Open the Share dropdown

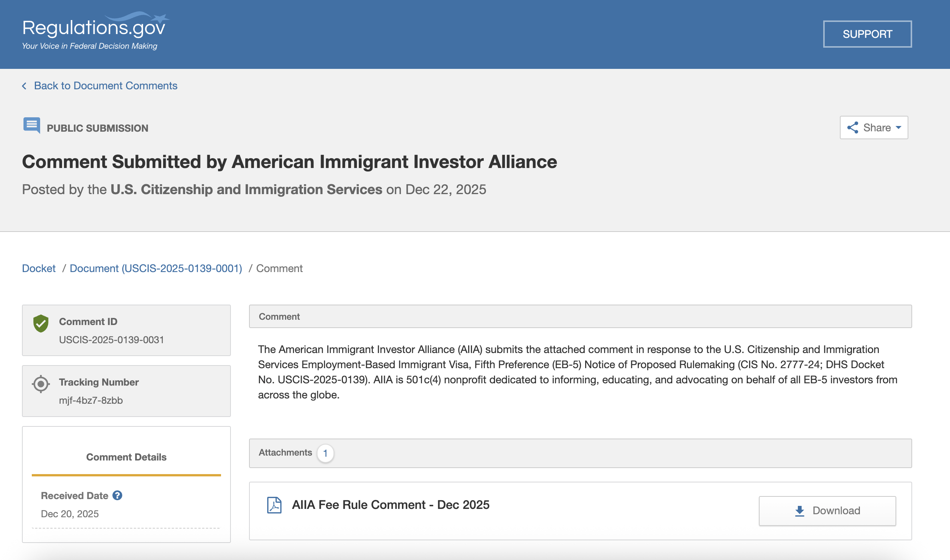point(874,128)
